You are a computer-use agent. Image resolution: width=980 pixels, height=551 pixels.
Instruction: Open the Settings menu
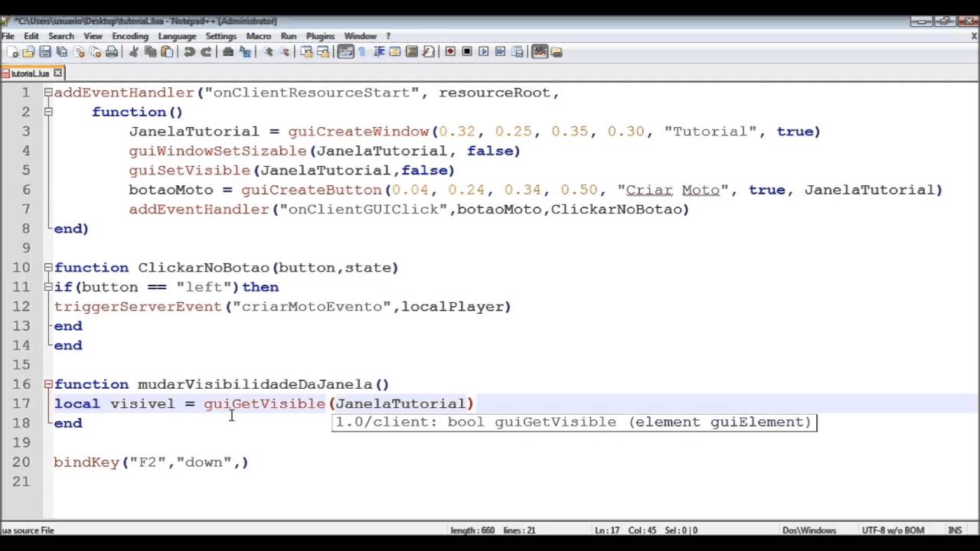(221, 36)
